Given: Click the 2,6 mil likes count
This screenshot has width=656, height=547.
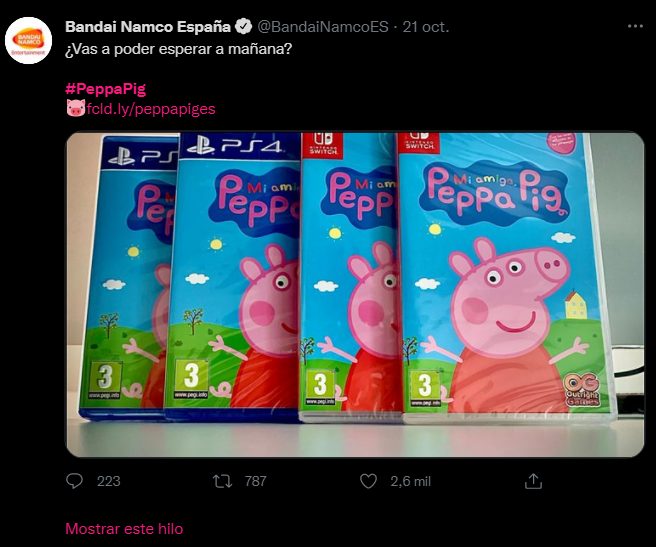Looking at the screenshot, I should pyautogui.click(x=410, y=481).
